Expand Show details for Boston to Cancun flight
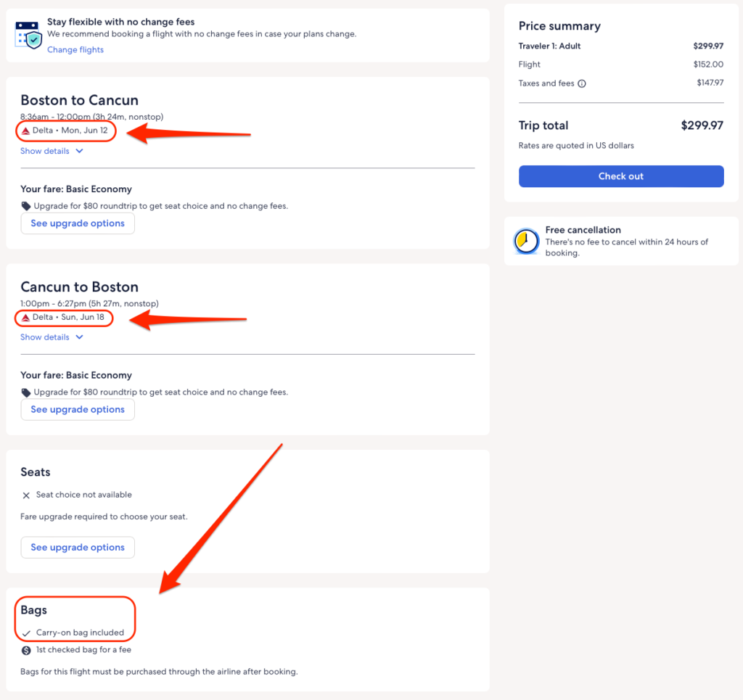Screen dimensions: 743x700 45,151
